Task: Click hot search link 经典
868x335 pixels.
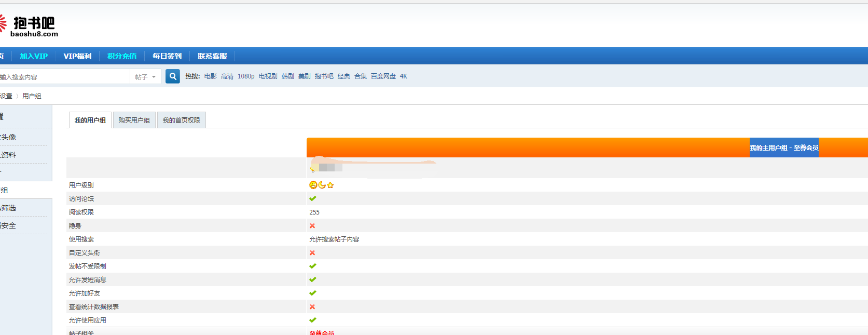Action: (344, 76)
